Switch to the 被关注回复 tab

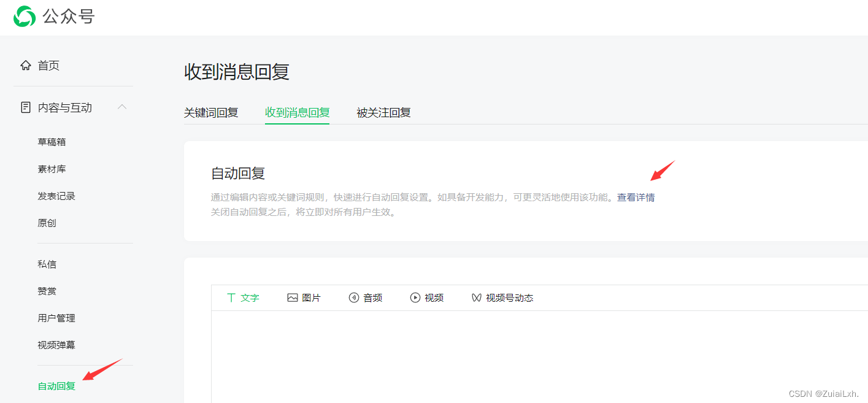(383, 113)
